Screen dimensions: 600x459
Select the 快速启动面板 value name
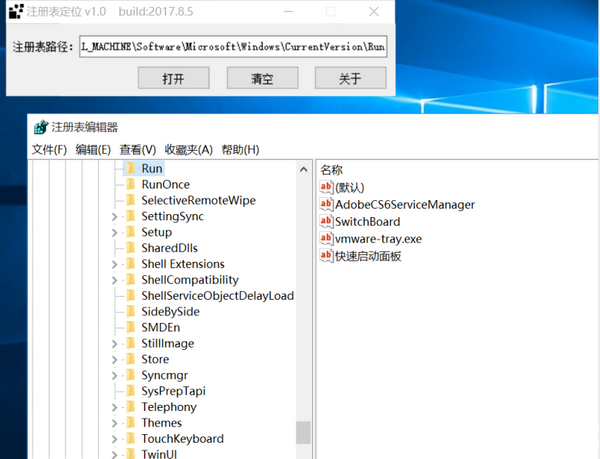368,256
